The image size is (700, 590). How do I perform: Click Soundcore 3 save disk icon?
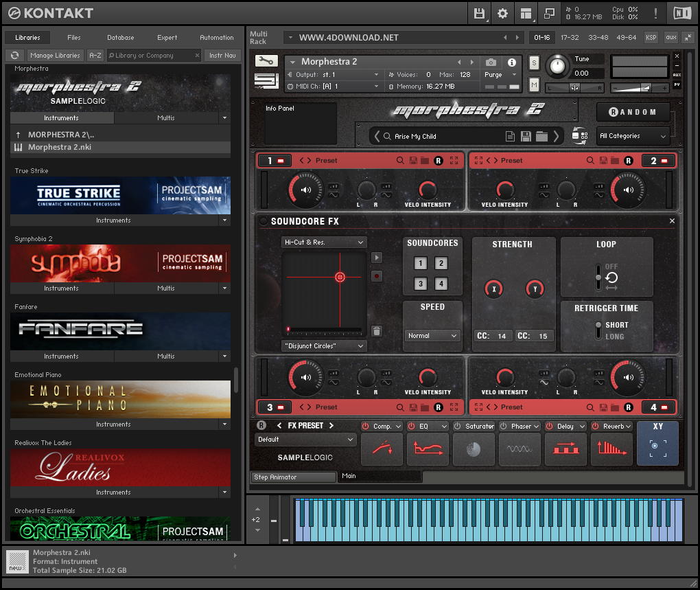pos(413,407)
